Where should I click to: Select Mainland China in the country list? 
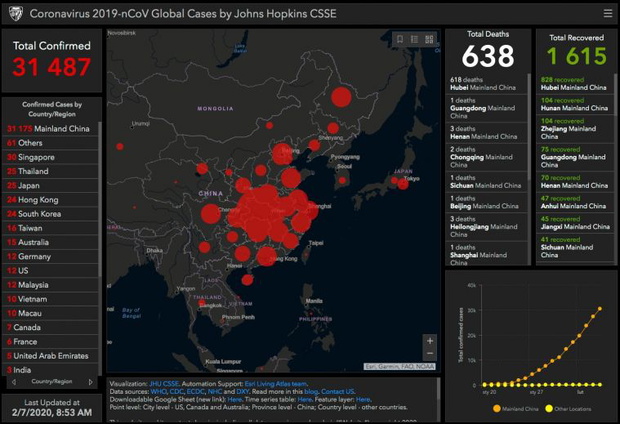pyautogui.click(x=50, y=129)
